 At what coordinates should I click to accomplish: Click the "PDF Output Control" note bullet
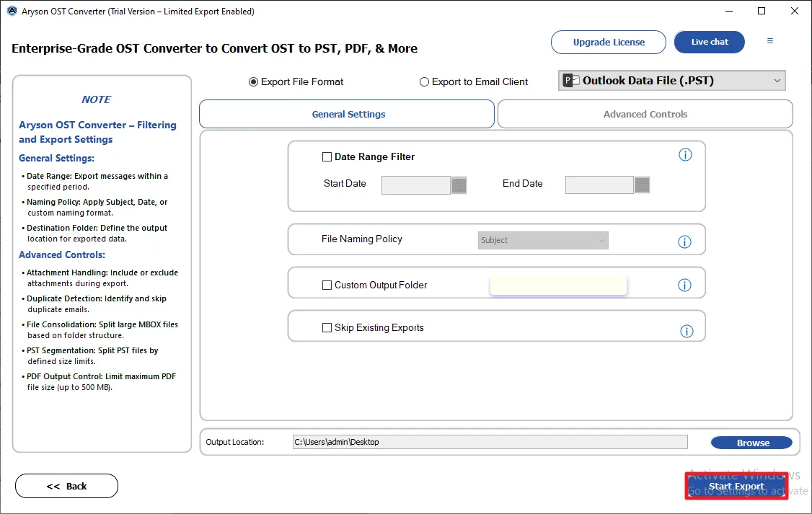click(99, 381)
